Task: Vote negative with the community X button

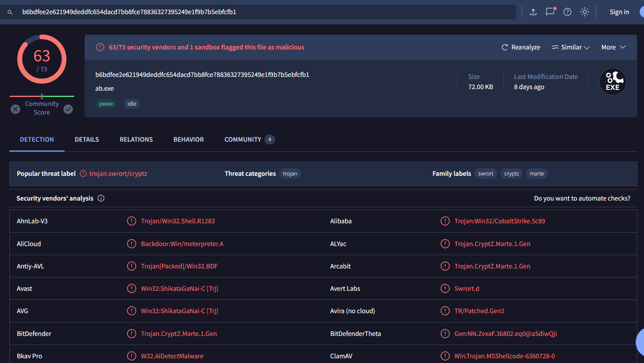Action: tap(15, 109)
